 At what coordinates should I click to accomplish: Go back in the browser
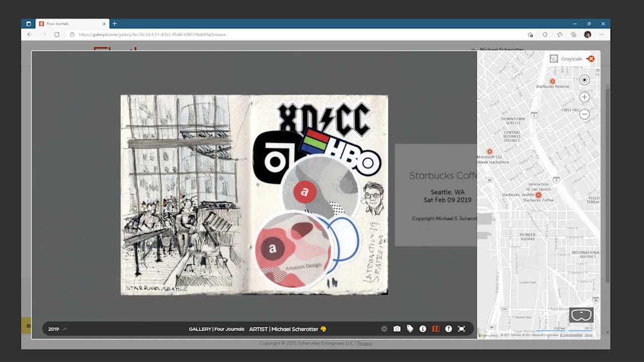point(30,35)
